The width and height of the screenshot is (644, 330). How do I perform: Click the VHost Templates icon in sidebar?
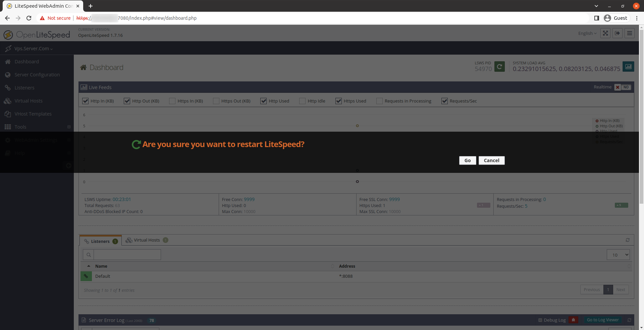pyautogui.click(x=8, y=114)
